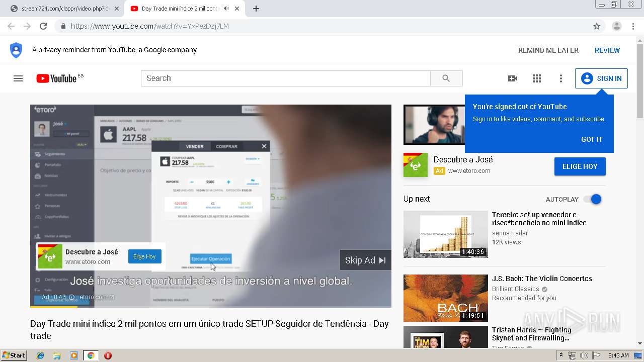Show hidden system tray icons
Image resolution: width=644 pixels, height=362 pixels.
pyautogui.click(x=561, y=355)
